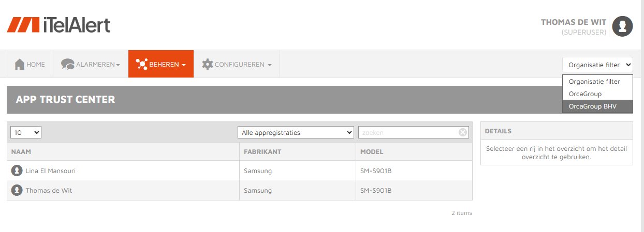Click the Configureren gear icon
This screenshot has height=232, width=644.
(x=207, y=65)
